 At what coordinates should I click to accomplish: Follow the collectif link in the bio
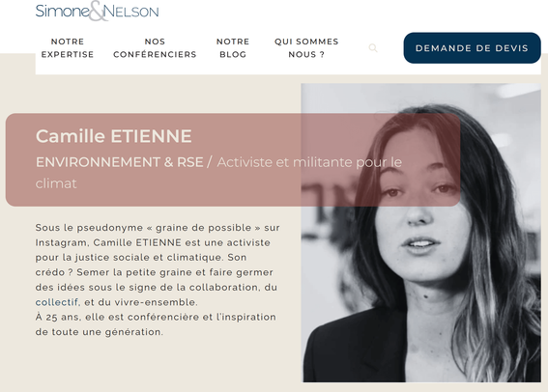point(57,302)
